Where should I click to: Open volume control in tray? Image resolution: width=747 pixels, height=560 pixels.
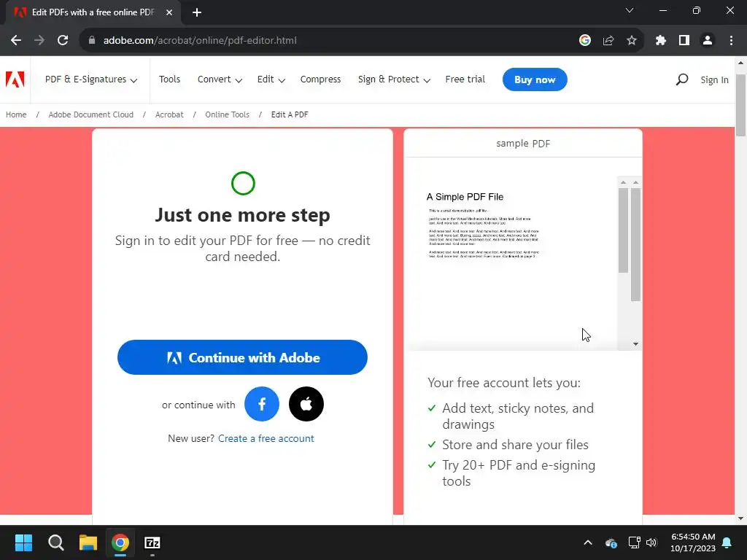pyautogui.click(x=651, y=542)
